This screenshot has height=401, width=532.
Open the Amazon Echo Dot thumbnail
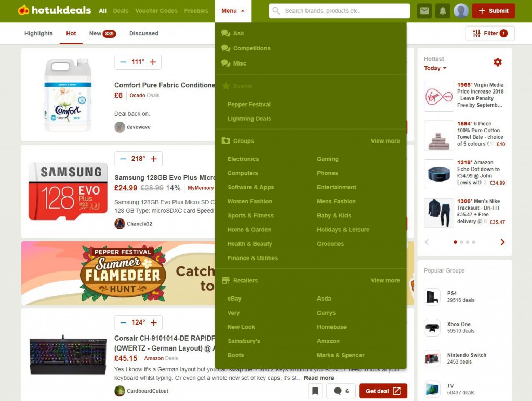click(x=438, y=174)
